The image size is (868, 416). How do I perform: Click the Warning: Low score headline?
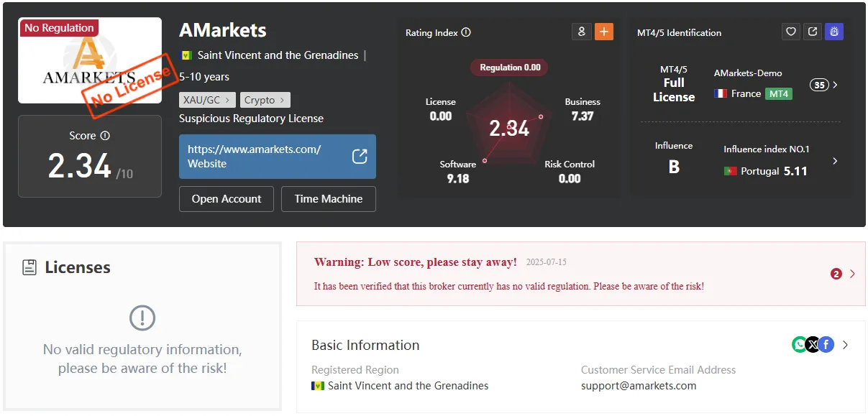click(416, 262)
